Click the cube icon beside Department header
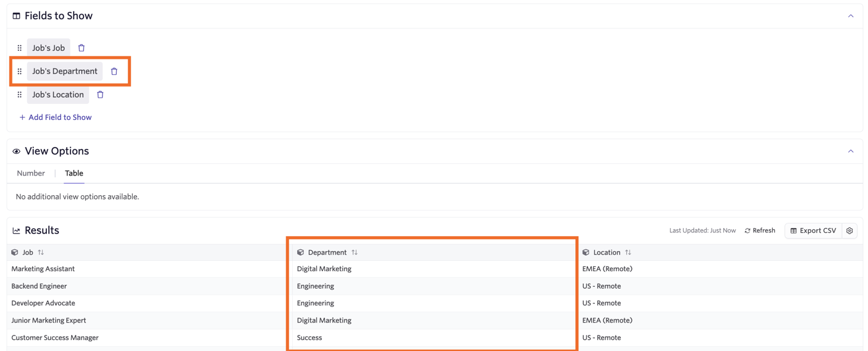This screenshot has width=868, height=351. [300, 252]
